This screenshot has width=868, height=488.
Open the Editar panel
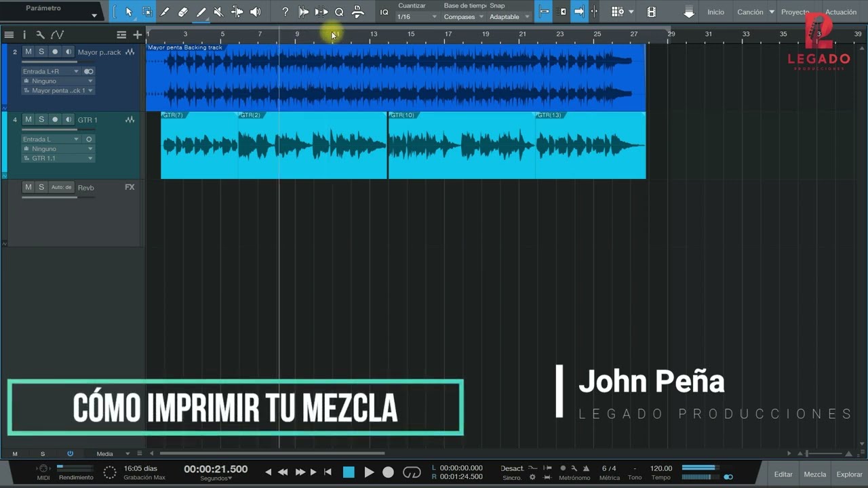[x=783, y=474]
